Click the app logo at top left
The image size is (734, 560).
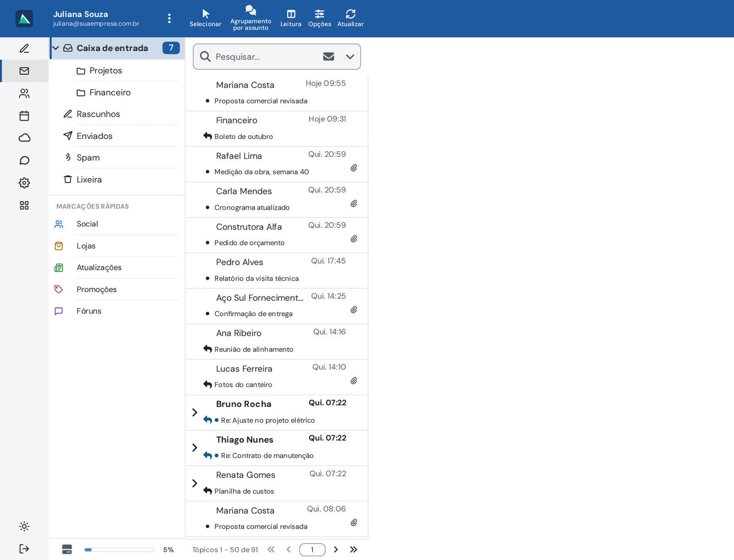tap(24, 19)
